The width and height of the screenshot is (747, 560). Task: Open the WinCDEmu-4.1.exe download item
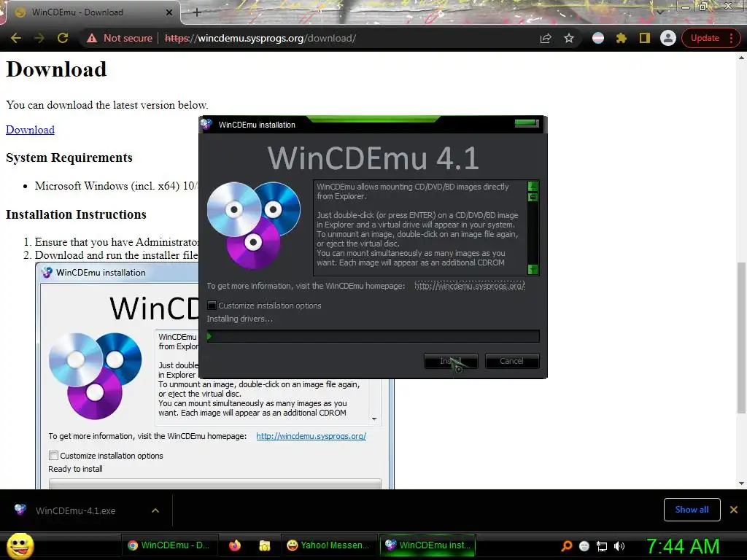pyautogui.click(x=75, y=511)
